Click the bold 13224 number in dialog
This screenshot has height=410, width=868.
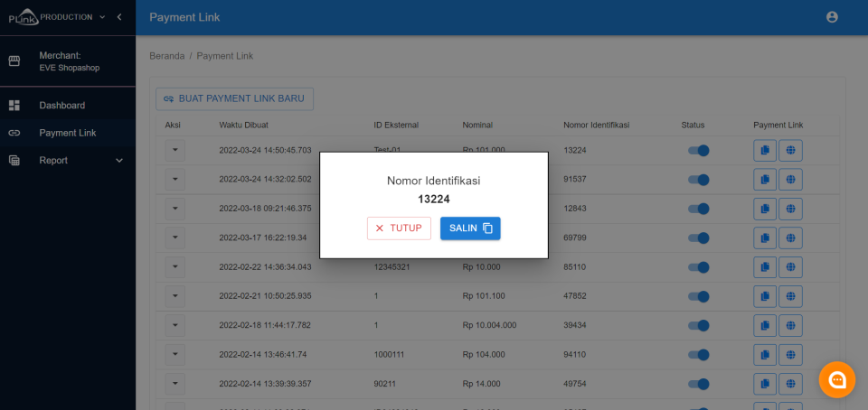(x=434, y=200)
